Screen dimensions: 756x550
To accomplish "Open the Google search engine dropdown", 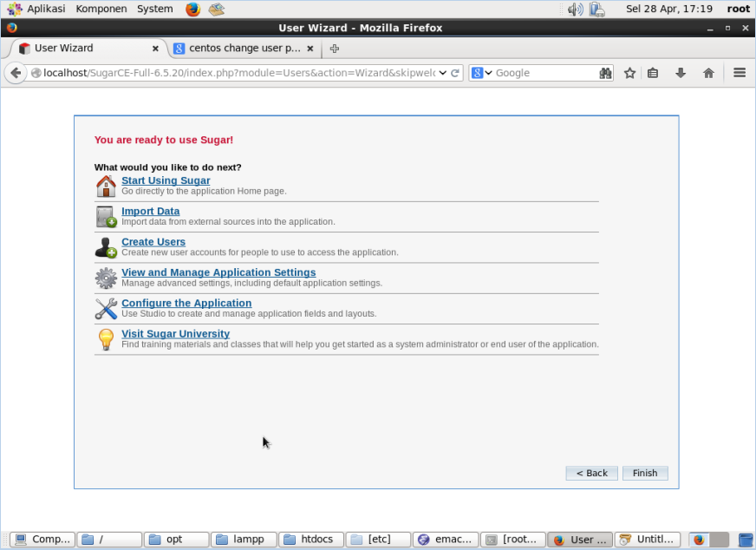I will (x=488, y=73).
